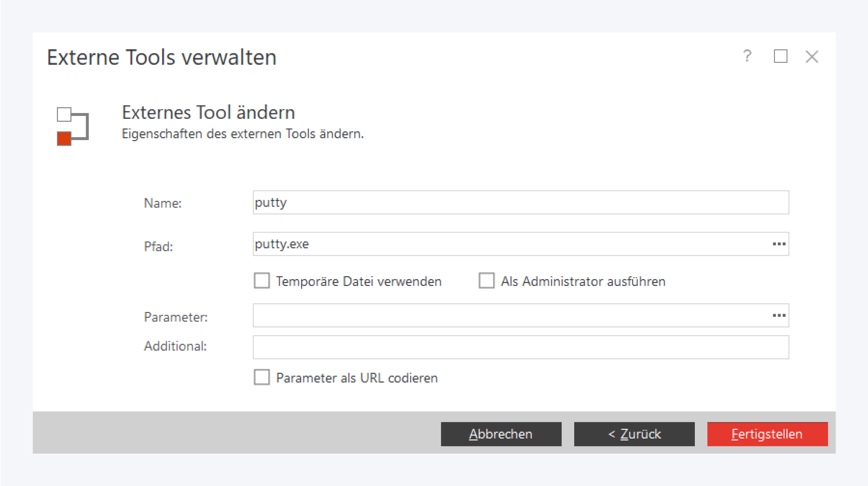Focus the Name input field
Image resolution: width=868 pixels, height=486 pixels.
[x=520, y=202]
